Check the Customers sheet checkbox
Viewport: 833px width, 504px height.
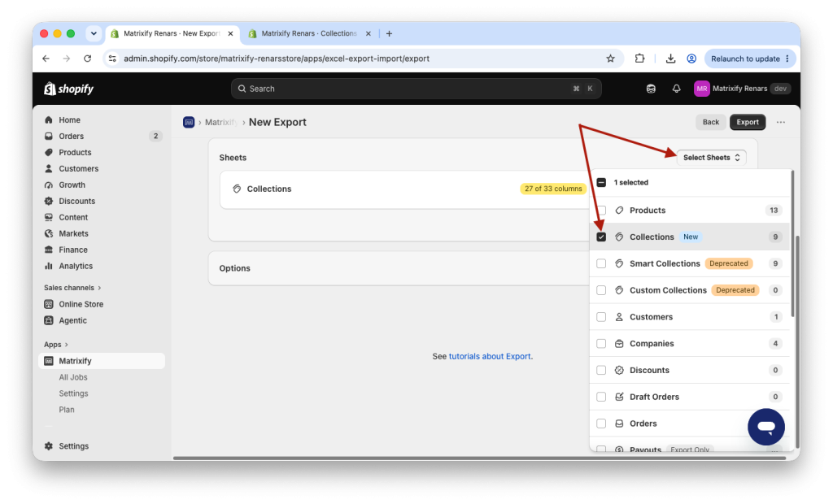click(601, 316)
